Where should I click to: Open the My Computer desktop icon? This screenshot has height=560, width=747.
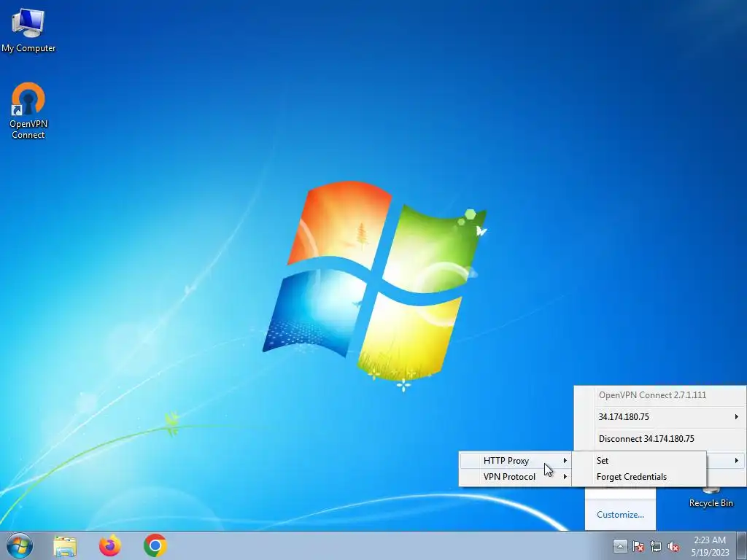(28, 29)
